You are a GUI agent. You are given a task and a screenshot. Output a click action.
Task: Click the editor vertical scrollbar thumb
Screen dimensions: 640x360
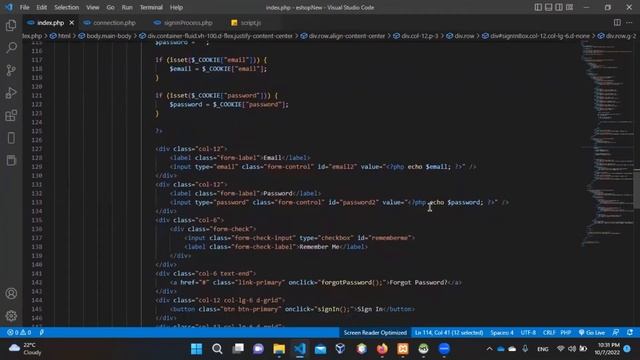(x=637, y=189)
